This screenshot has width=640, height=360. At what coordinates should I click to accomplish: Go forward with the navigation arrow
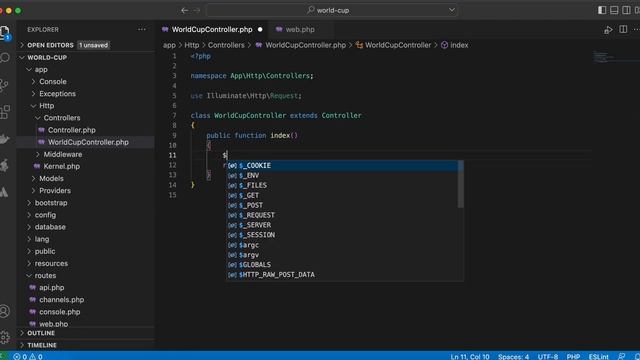pyautogui.click(x=197, y=10)
